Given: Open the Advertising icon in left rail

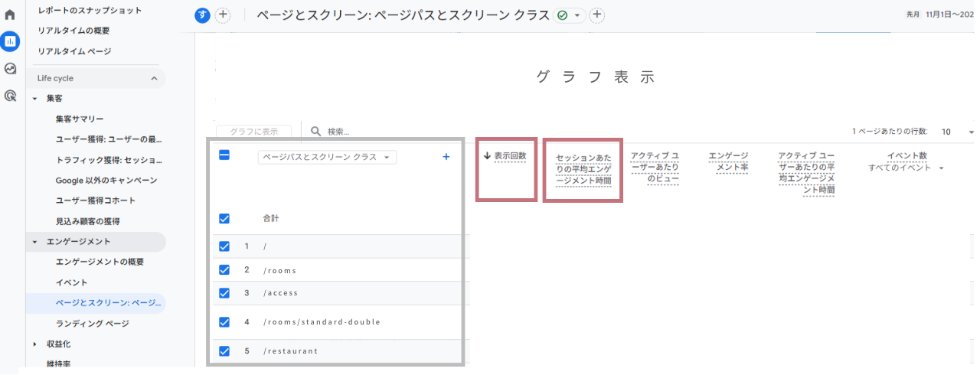Looking at the screenshot, I should [10, 96].
